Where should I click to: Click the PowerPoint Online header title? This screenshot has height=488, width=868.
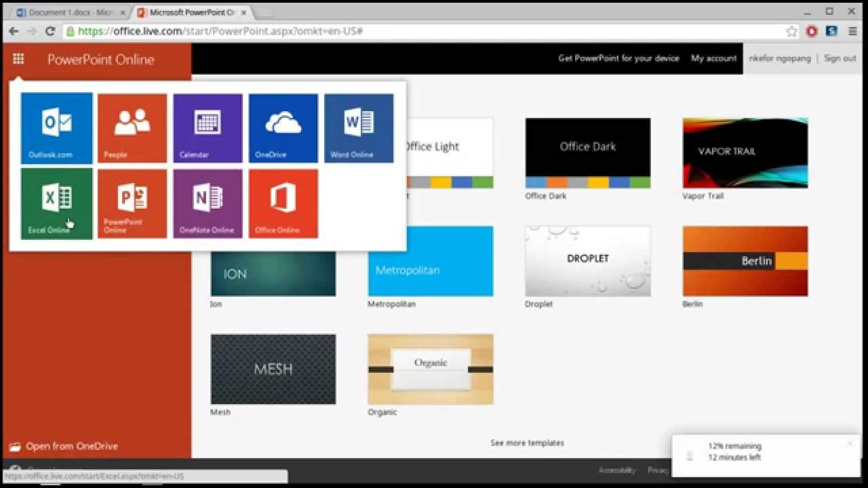coord(100,60)
